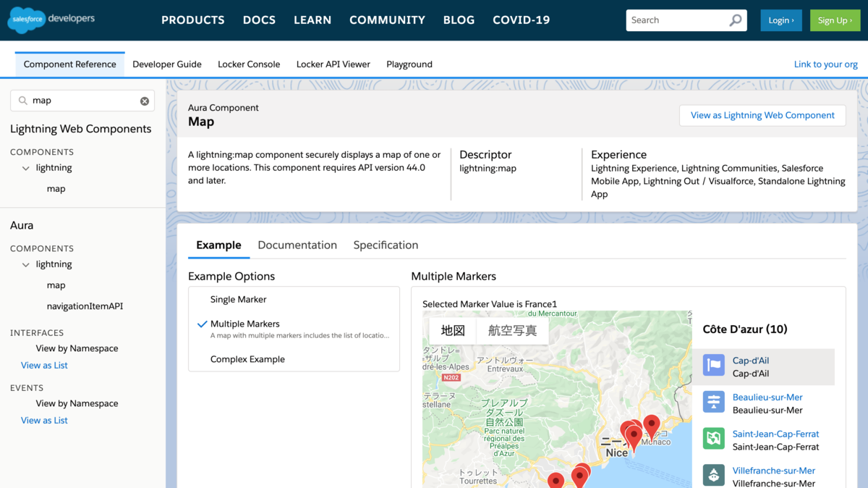868x488 pixels.
Task: Go to the BLOG page
Action: [459, 20]
